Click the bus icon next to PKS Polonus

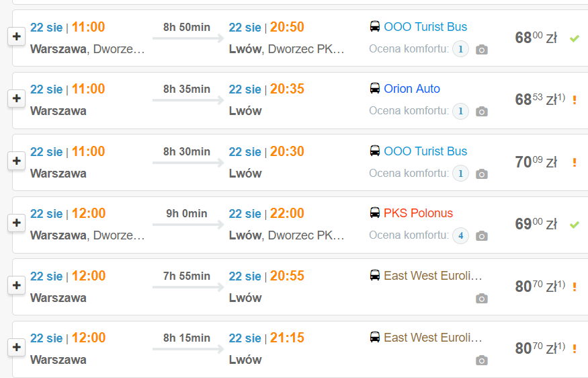point(375,213)
